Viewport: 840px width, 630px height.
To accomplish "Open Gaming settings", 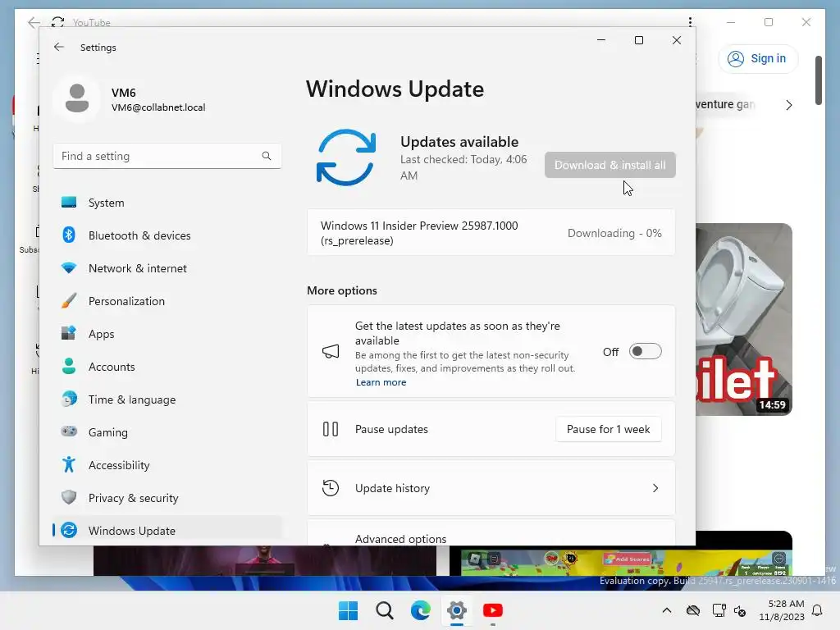I will (x=167, y=431).
